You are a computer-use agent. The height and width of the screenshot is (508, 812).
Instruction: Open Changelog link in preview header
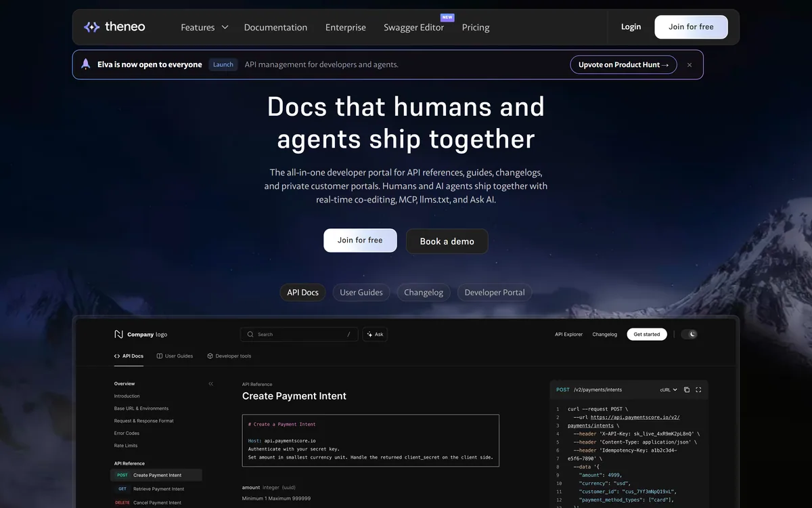605,335
